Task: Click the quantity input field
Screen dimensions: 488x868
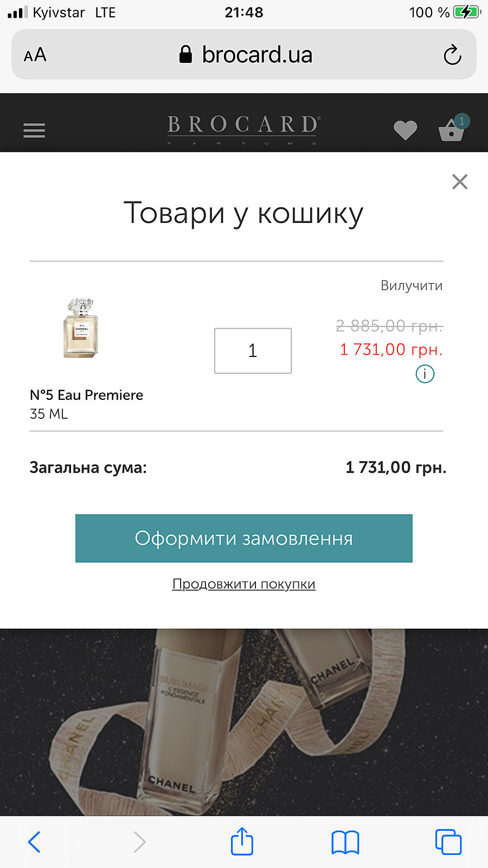Action: (x=253, y=350)
